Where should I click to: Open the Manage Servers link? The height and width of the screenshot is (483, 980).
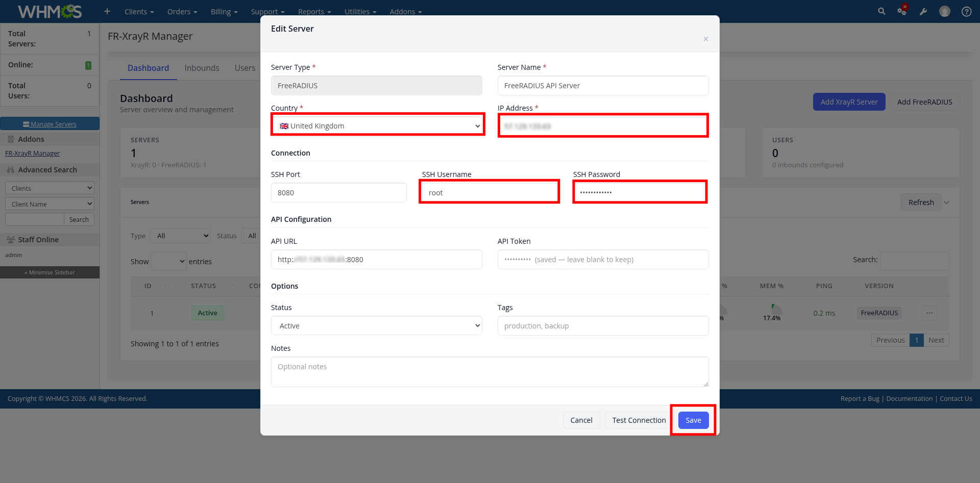pos(50,124)
